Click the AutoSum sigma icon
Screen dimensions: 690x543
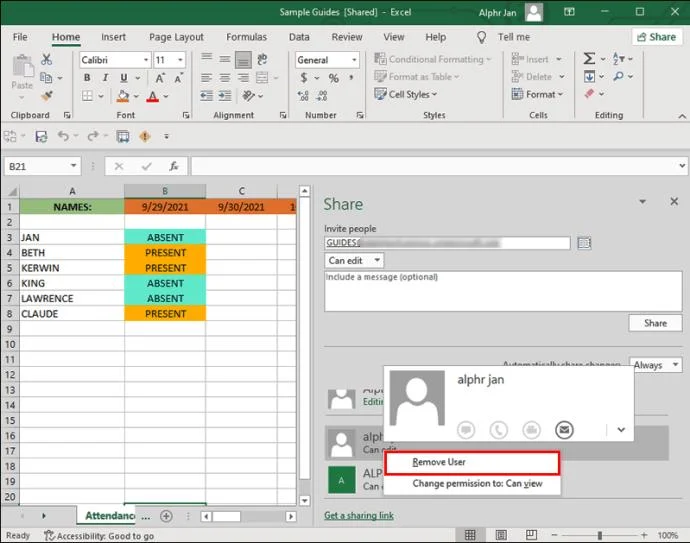coord(589,59)
